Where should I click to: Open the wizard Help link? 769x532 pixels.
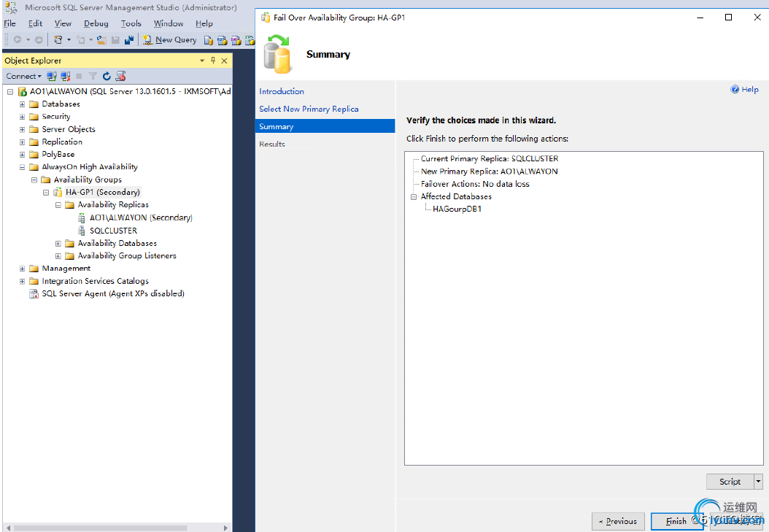(745, 89)
